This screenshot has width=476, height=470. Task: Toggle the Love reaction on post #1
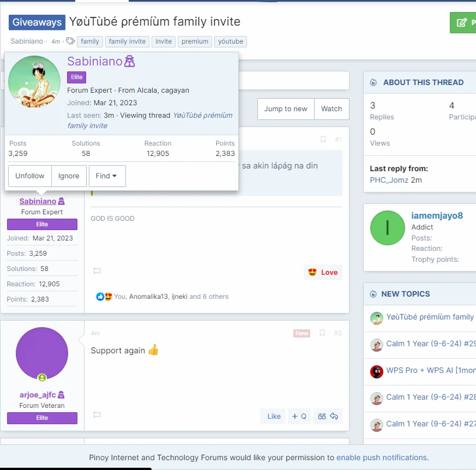click(323, 272)
